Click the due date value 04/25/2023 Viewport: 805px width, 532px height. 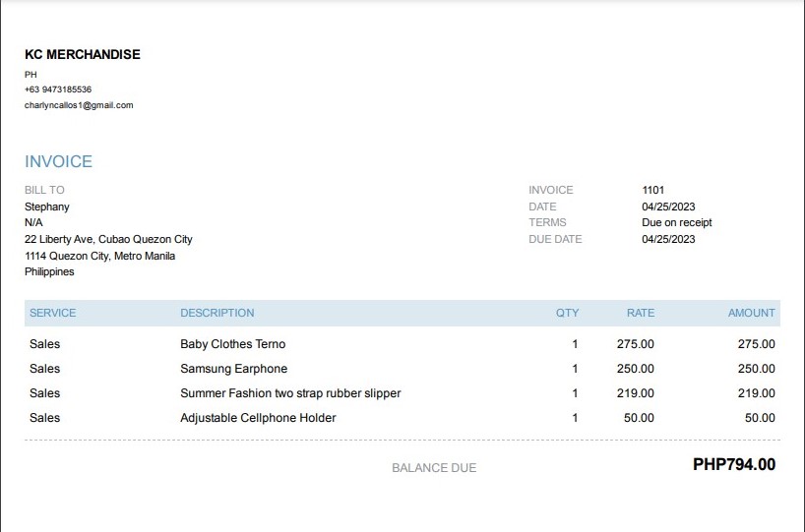[x=668, y=239]
